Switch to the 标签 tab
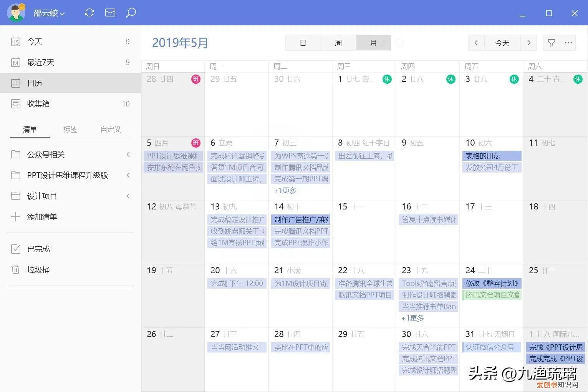 [x=70, y=130]
